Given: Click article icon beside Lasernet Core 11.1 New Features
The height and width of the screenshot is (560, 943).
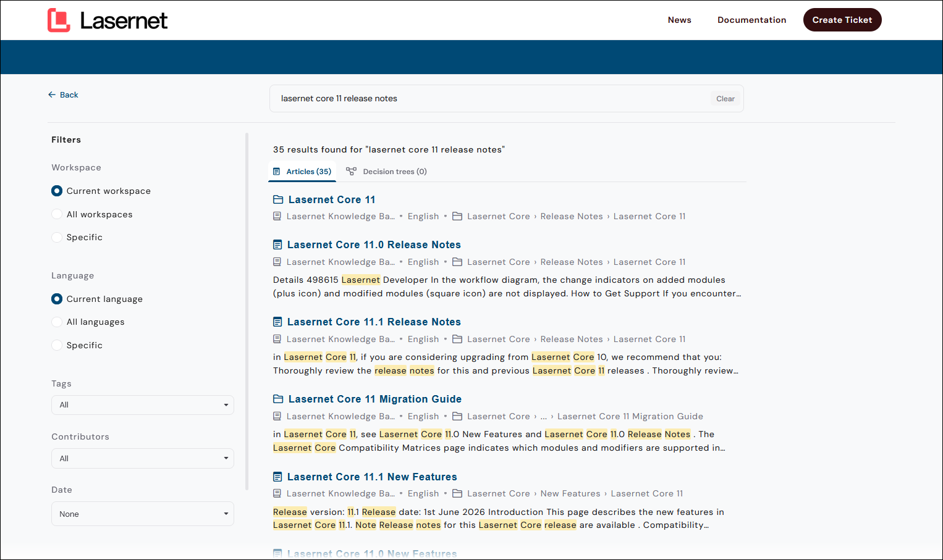Looking at the screenshot, I should (277, 477).
